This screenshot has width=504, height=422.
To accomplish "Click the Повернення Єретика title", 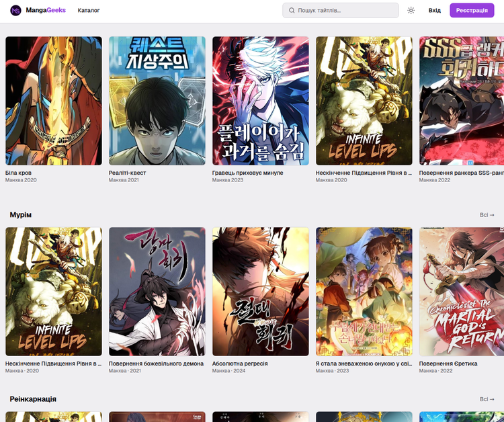I will (448, 364).
